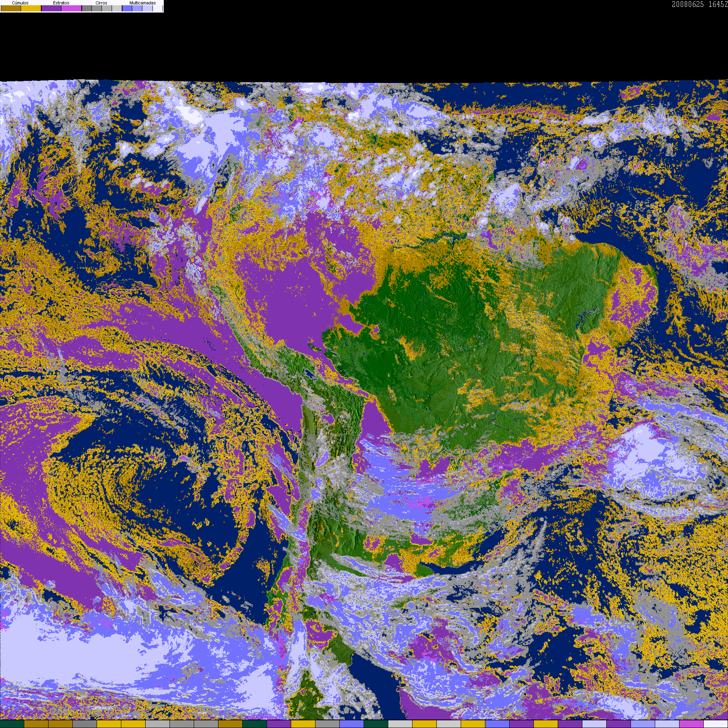This screenshot has height=728, width=728.
Task: Click the 20080625 1645Z timestamp
Action: tap(700, 4)
